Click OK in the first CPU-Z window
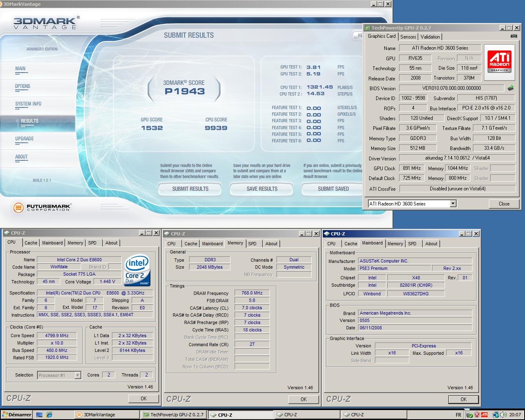The height and width of the screenshot is (420, 525). [144, 399]
